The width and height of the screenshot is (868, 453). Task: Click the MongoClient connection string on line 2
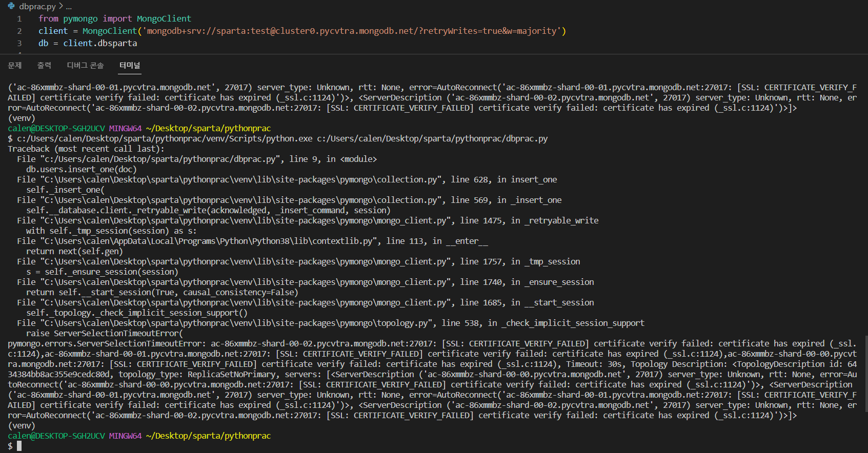coord(352,31)
